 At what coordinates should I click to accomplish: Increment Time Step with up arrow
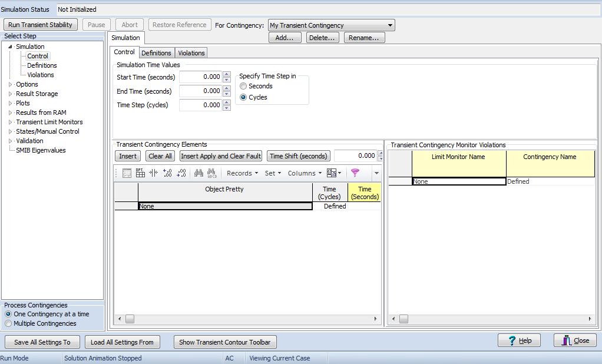[x=227, y=102]
